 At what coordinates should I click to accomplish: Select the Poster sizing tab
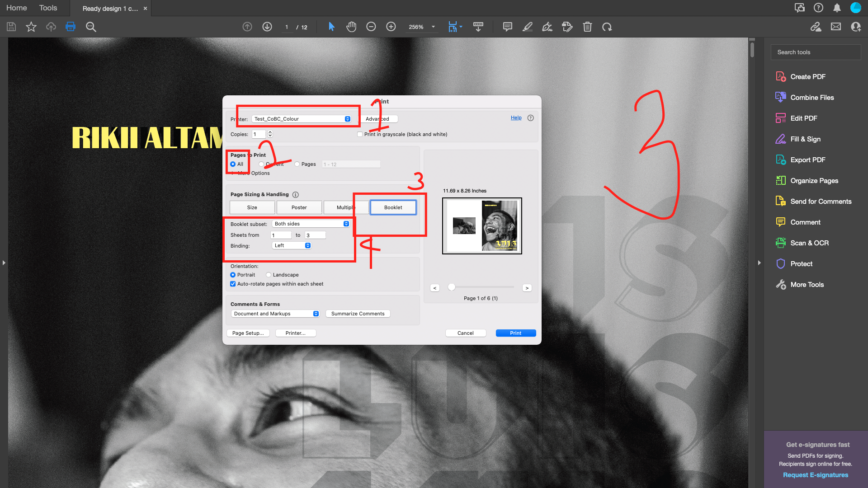tap(299, 207)
